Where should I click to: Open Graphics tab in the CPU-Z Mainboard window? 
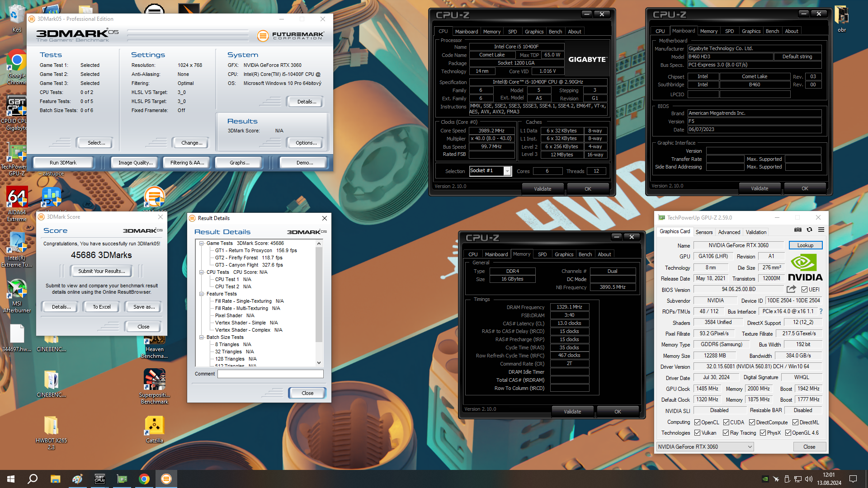751,31
